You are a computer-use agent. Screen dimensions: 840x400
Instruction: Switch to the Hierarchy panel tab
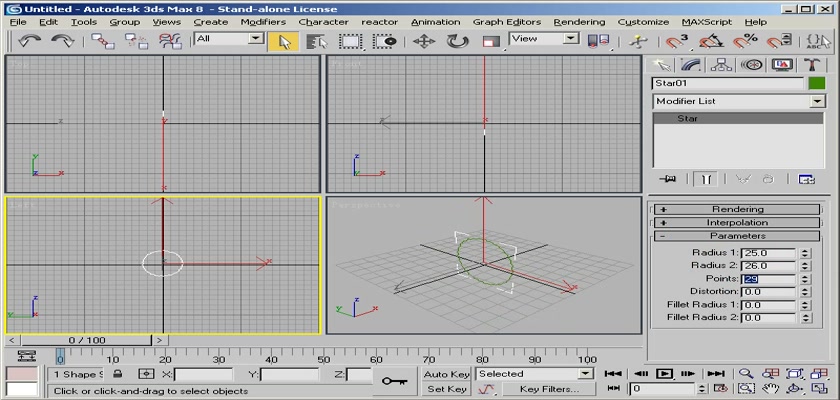[x=721, y=65]
